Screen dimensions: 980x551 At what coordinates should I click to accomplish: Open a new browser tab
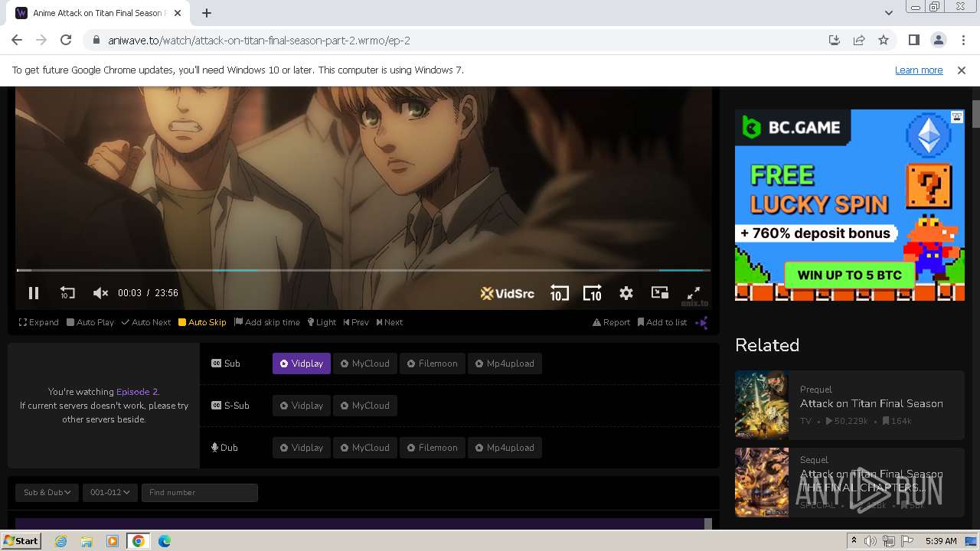point(207,13)
